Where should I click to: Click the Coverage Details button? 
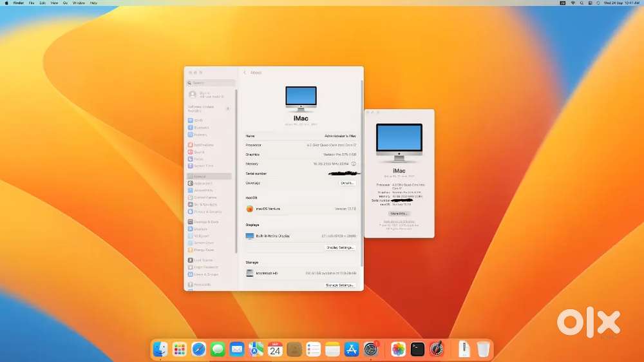click(x=347, y=183)
